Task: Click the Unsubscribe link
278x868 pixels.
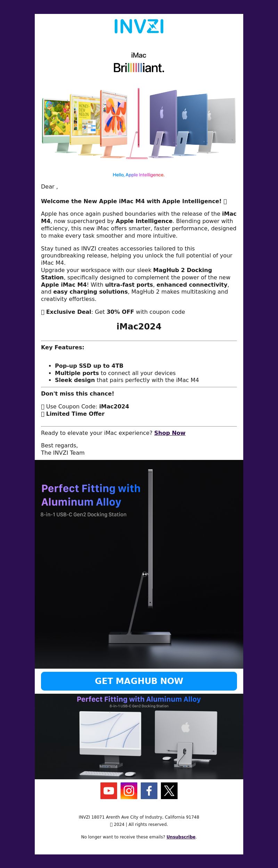Action: tap(181, 837)
